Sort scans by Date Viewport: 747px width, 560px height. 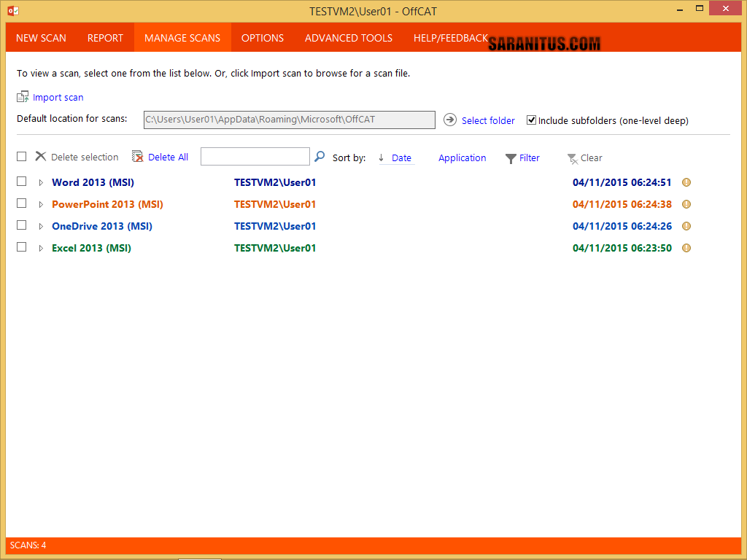(x=402, y=158)
